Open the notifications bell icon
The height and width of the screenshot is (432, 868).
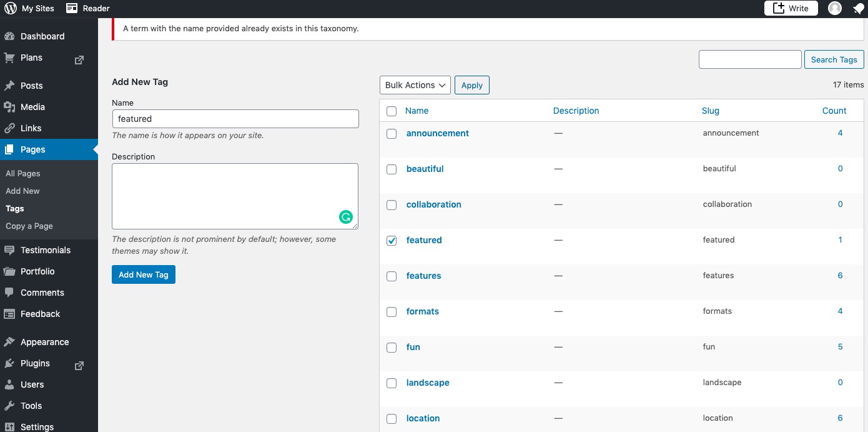pos(858,8)
